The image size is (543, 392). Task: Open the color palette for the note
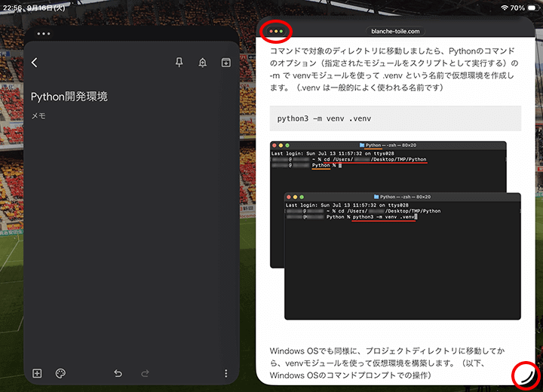60,373
